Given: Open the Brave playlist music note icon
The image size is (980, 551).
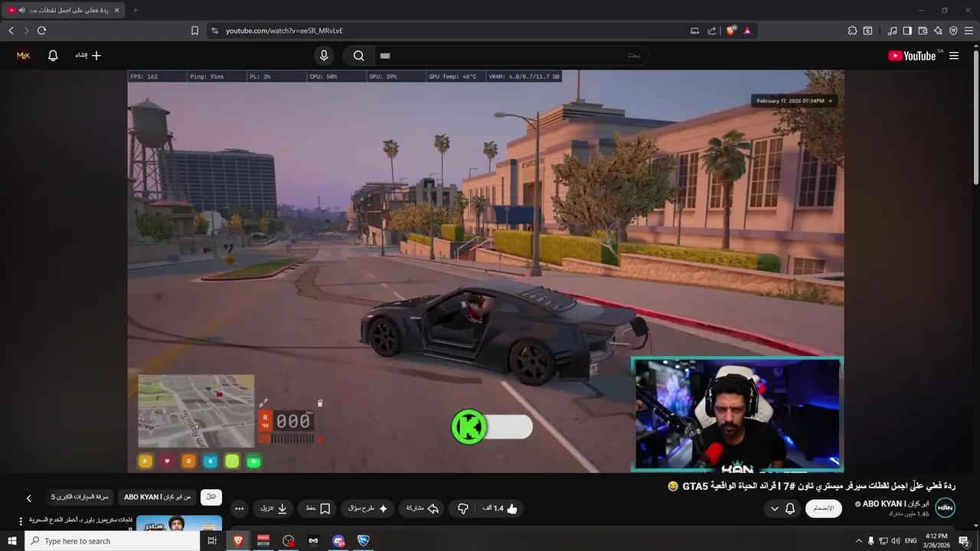Looking at the screenshot, I should click(x=892, y=31).
